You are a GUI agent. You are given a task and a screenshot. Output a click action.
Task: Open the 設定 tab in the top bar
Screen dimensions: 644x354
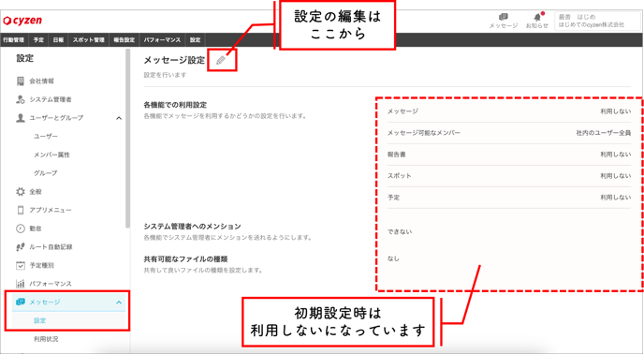point(195,40)
